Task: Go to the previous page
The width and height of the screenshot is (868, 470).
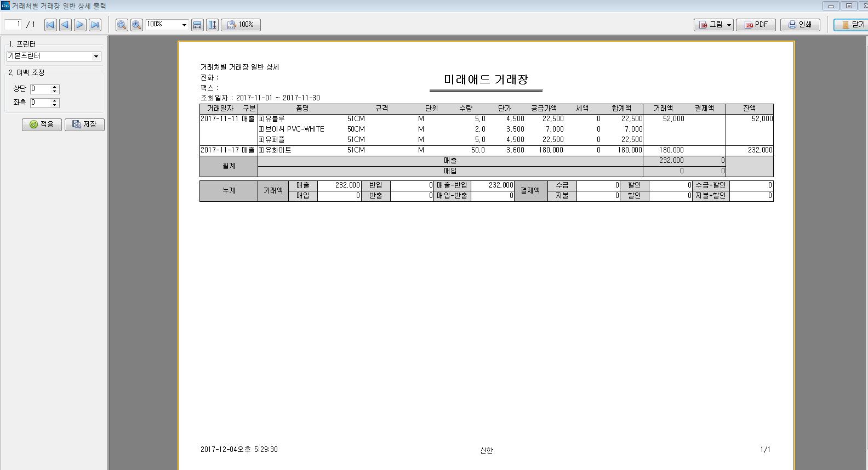Action: coord(65,25)
